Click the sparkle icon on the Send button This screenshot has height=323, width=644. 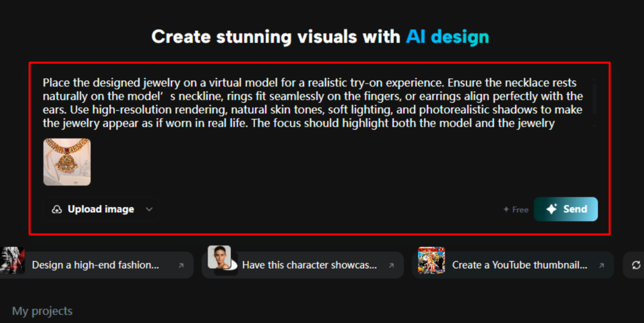click(552, 209)
